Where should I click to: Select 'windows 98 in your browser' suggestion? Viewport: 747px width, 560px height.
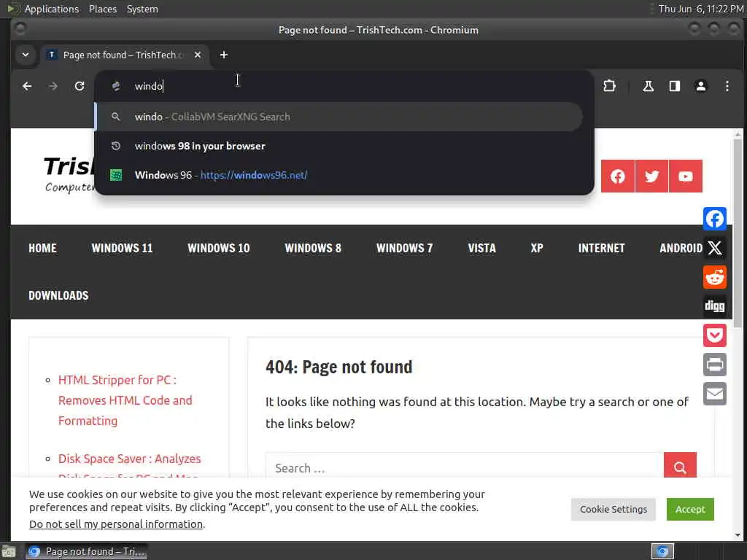(338, 146)
